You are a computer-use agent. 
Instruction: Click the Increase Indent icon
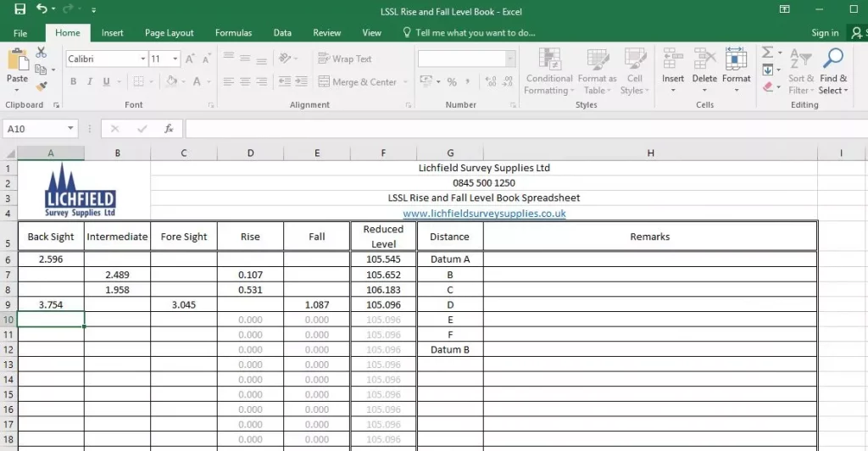coord(301,81)
